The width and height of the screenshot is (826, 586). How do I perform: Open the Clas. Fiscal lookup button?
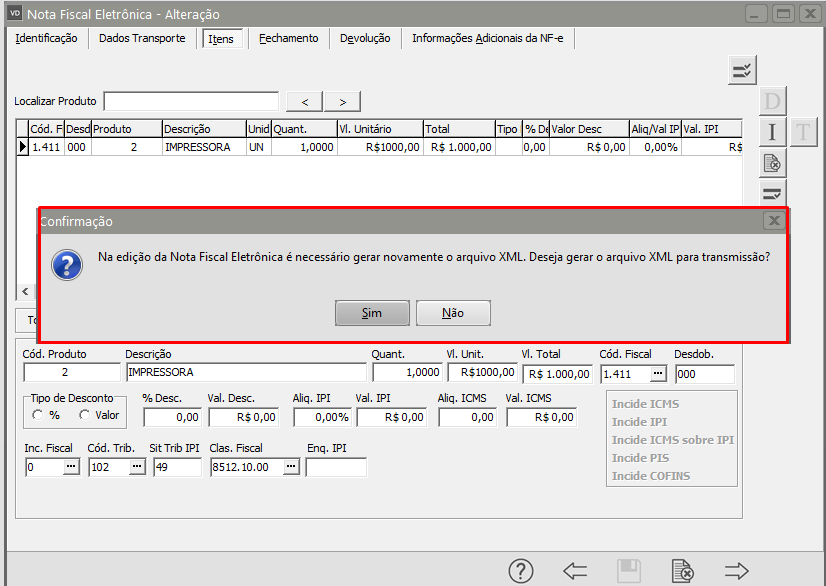click(290, 467)
